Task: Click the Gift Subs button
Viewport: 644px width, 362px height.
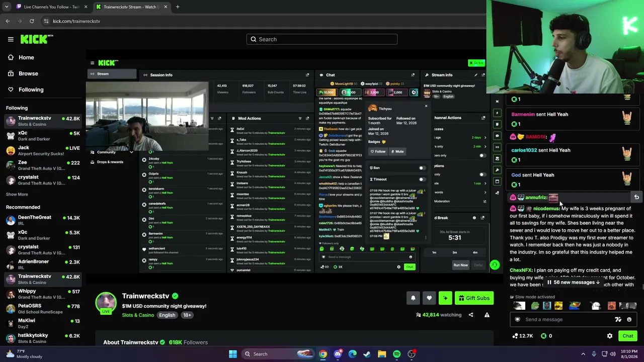Action: click(473, 298)
